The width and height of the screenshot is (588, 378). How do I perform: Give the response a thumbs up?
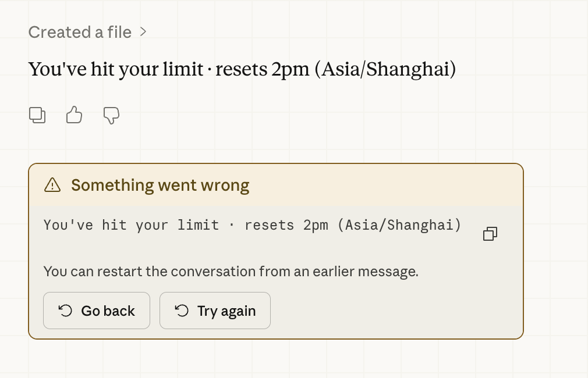74,115
